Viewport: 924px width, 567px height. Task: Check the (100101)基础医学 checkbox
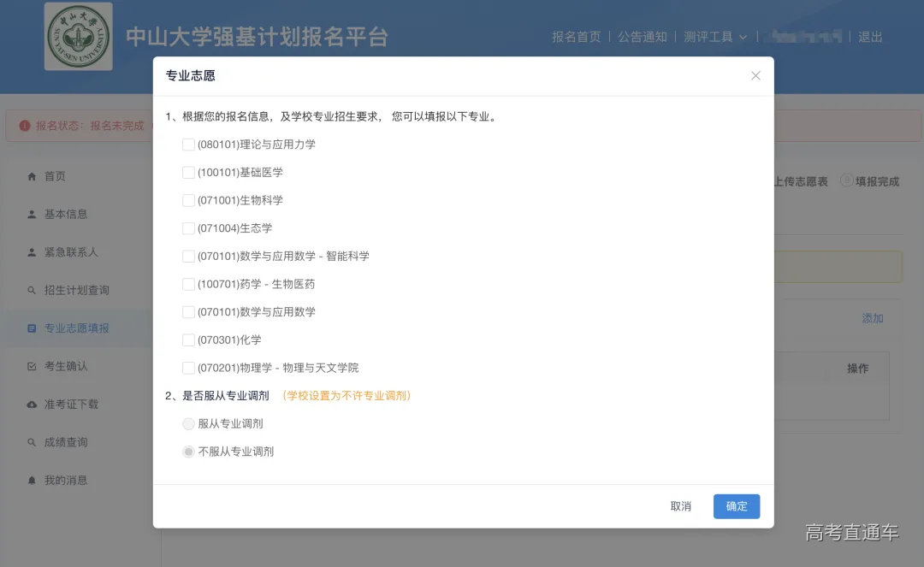pos(188,172)
